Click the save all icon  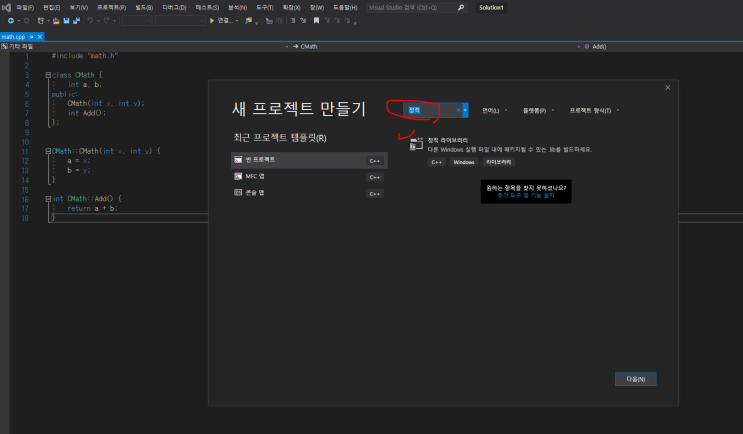pos(76,21)
